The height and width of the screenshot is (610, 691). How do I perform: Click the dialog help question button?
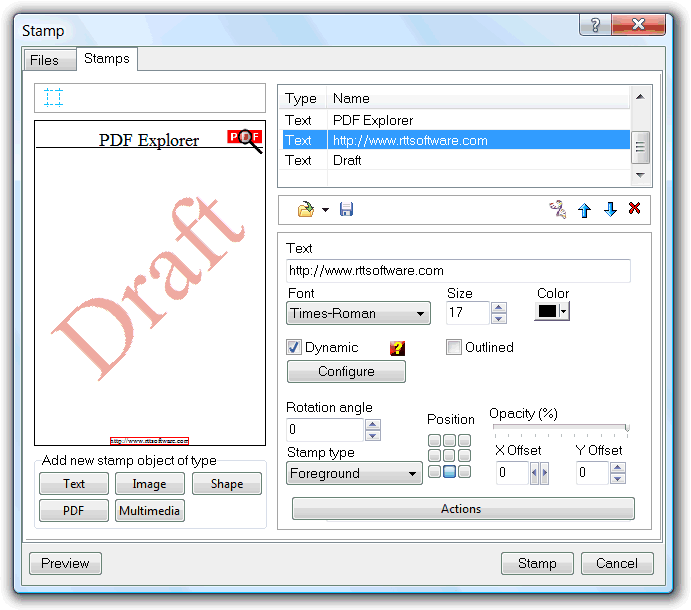coord(595,25)
